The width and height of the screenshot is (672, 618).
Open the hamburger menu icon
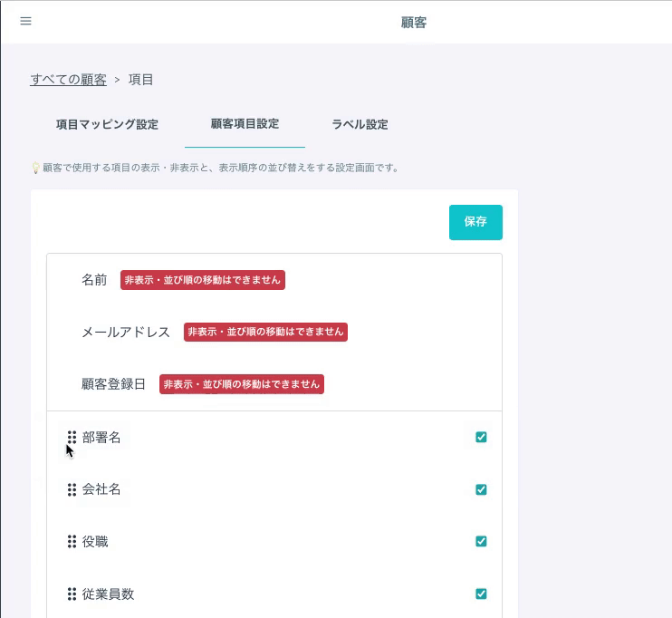point(25,21)
